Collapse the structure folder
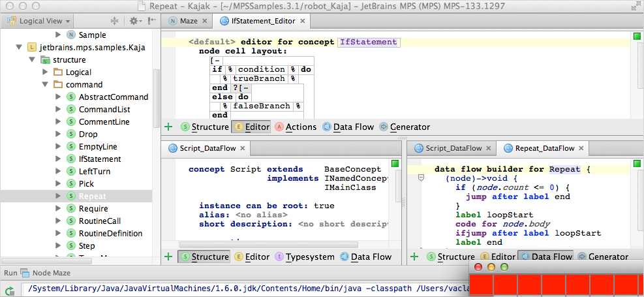 pyautogui.click(x=31, y=60)
